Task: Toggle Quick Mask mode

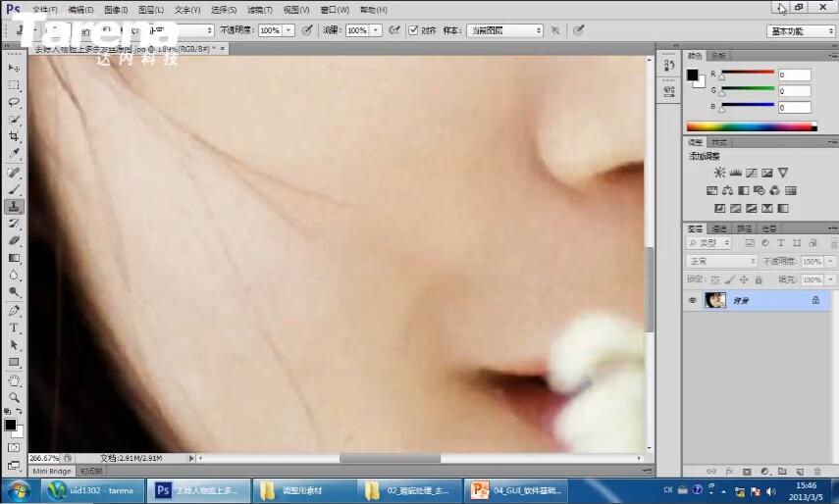Action: (x=14, y=448)
